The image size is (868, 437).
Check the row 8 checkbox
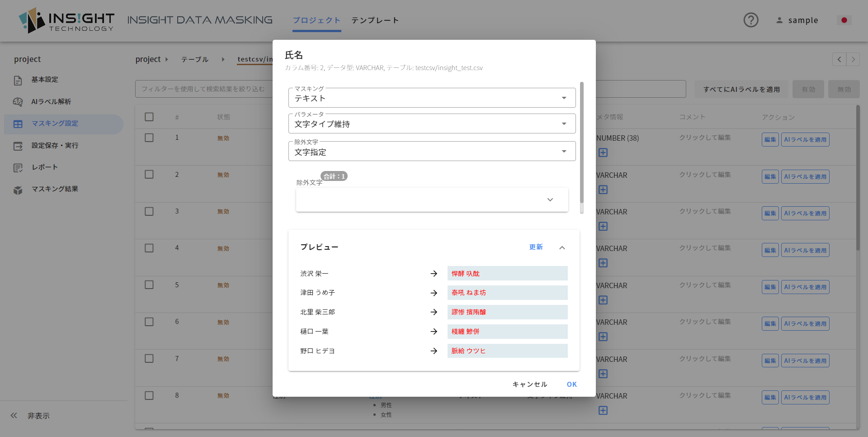[149, 396]
